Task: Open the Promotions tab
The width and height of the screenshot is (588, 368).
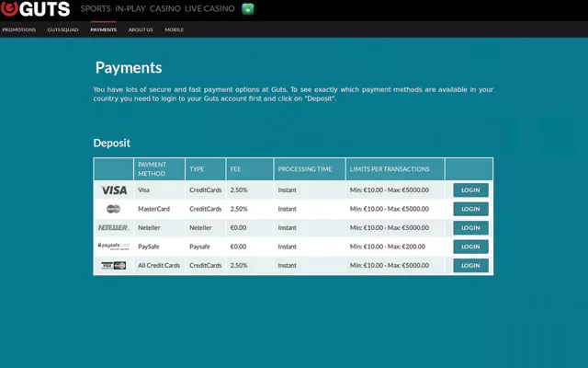Action: [x=19, y=29]
